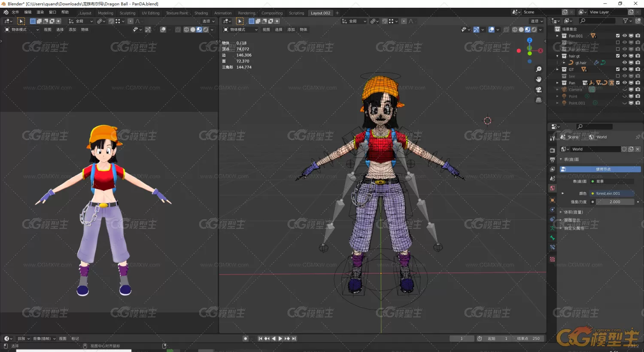Viewport: 644px width, 352px height.
Task: Select tweak tool arrow in right viewport
Action: click(x=240, y=21)
